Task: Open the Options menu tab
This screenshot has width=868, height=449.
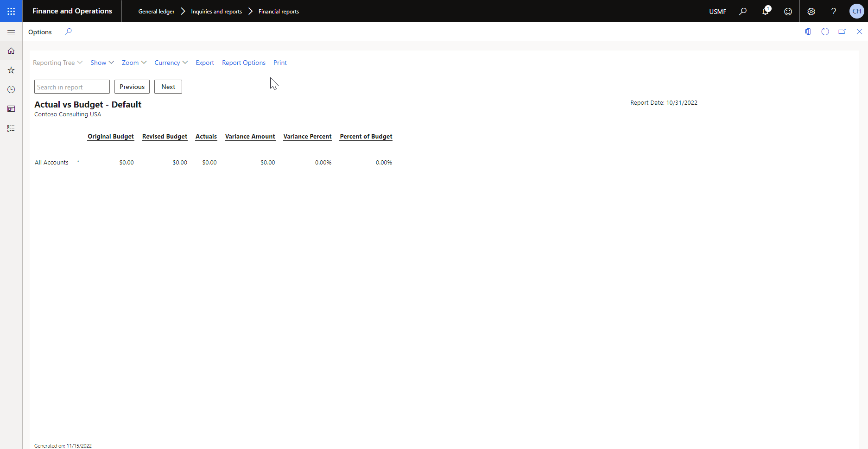Action: (40, 32)
